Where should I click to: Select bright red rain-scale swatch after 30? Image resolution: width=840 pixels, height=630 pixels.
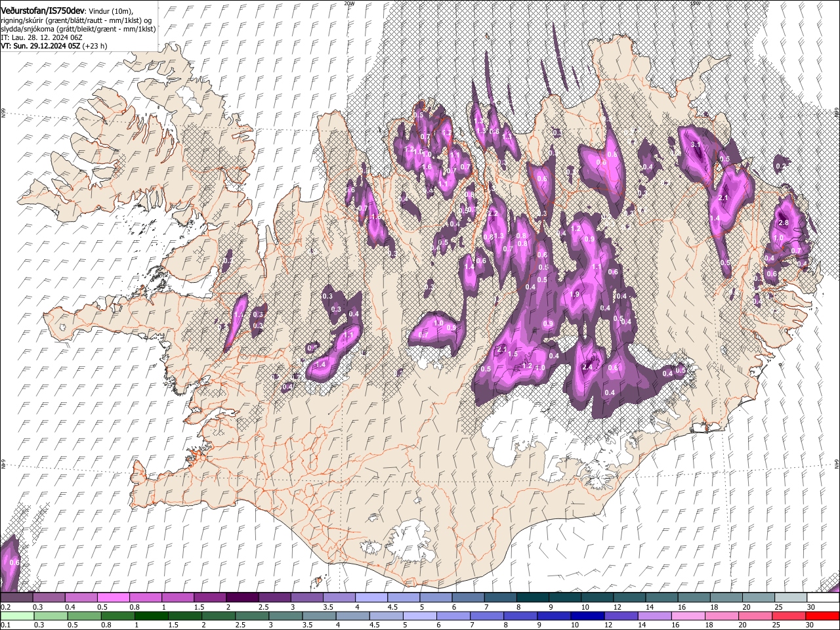[822, 616]
